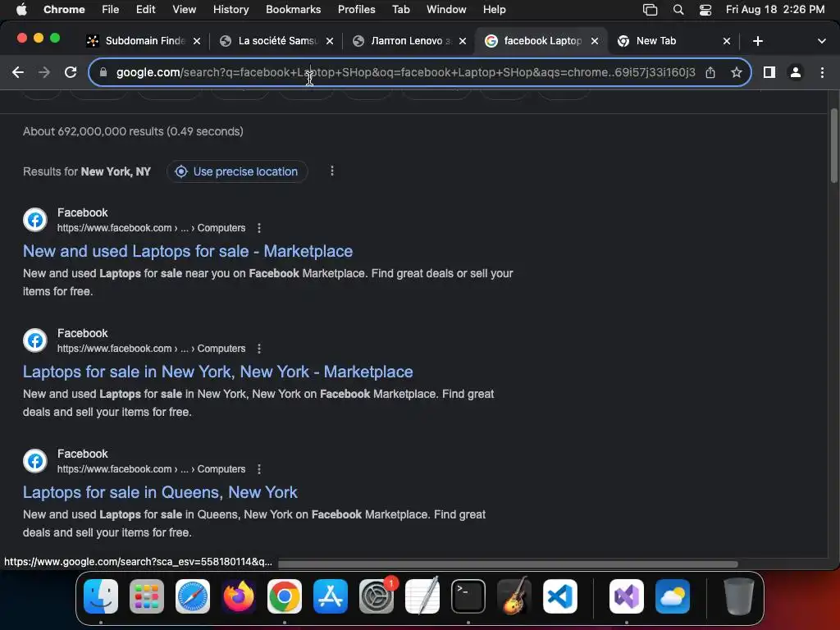Open the Profiles menu
This screenshot has width=840, height=630.
(x=356, y=10)
